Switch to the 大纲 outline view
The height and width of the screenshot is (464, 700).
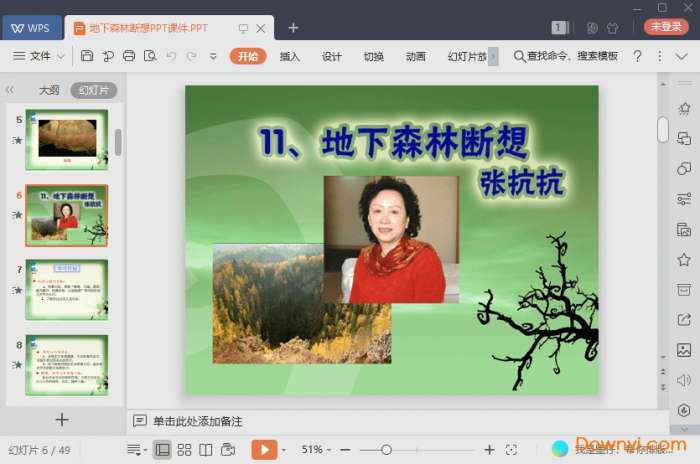pos(49,90)
